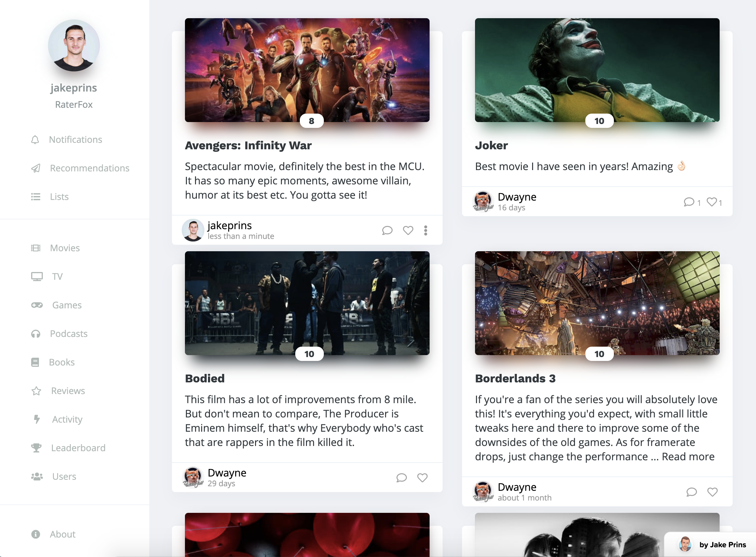Go to the Movies section
The image size is (756, 557).
tap(65, 248)
